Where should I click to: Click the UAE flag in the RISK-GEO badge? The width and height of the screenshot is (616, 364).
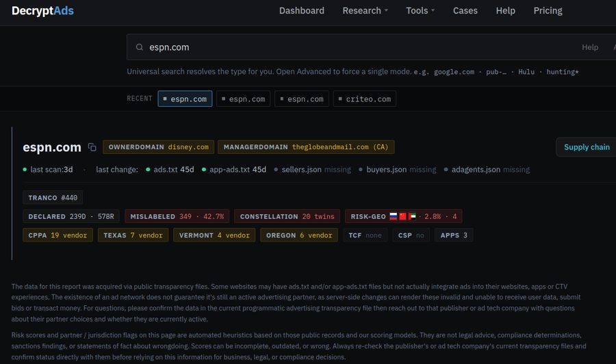(412, 216)
